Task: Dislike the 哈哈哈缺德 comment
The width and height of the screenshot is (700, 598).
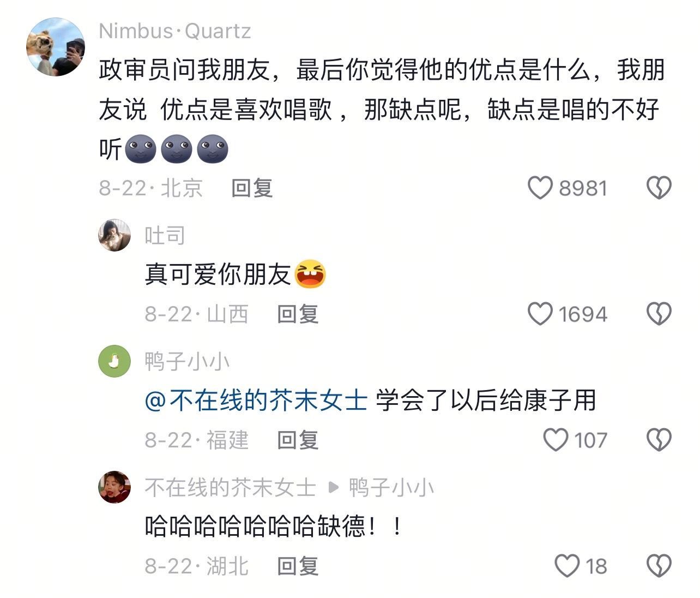Action: coord(659,566)
